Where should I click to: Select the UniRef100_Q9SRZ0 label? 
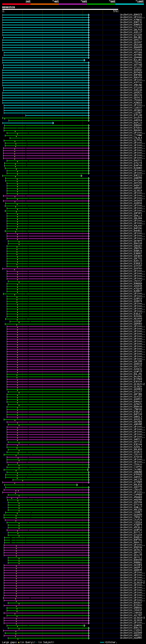click(x=131, y=93)
